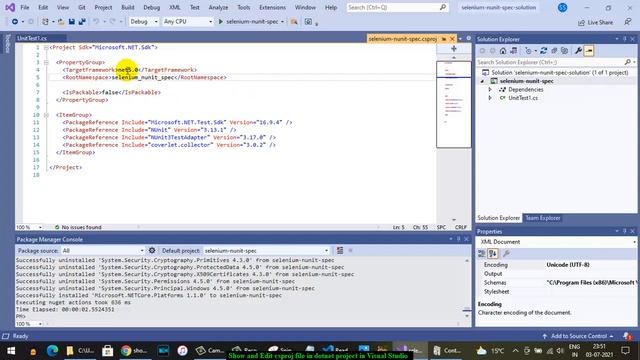This screenshot has height=360, width=640.
Task: Click Pending Changes Filter clock icon
Action: [529, 51]
